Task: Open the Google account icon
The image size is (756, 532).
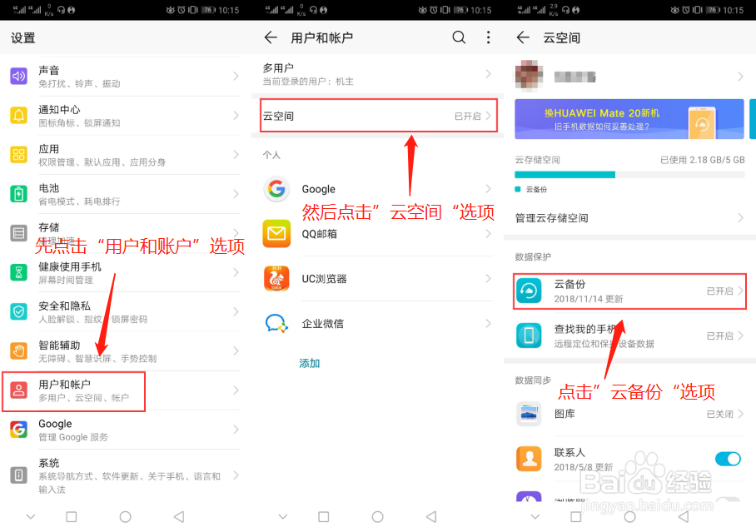Action: [276, 189]
